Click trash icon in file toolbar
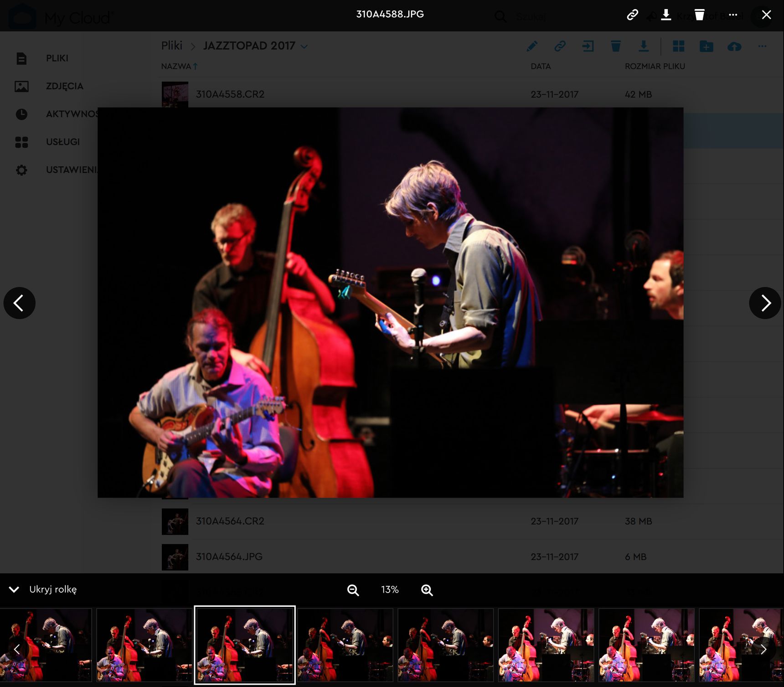Viewport: 784px width, 687px height. [x=616, y=46]
